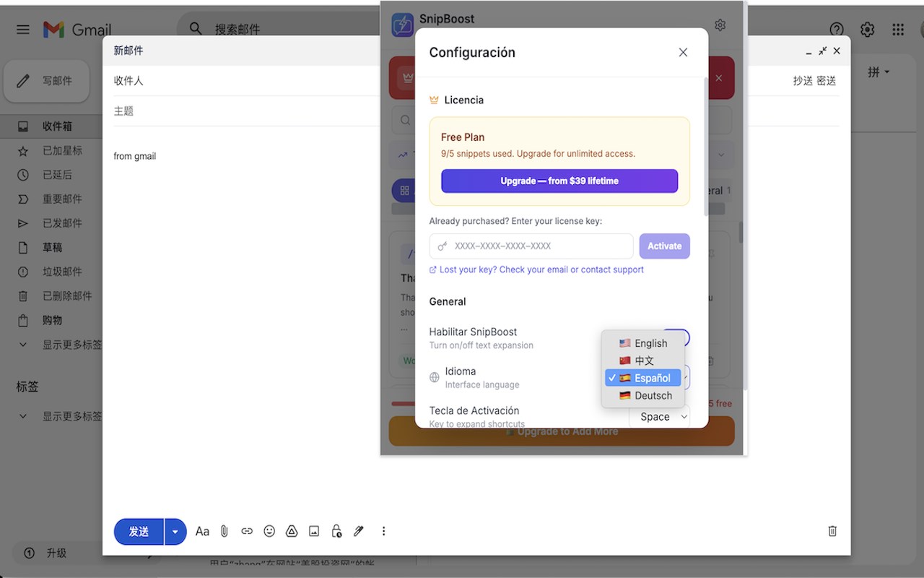Screen dimensions: 924x578
Task: Click the Licencia section heading
Action: tap(464, 100)
